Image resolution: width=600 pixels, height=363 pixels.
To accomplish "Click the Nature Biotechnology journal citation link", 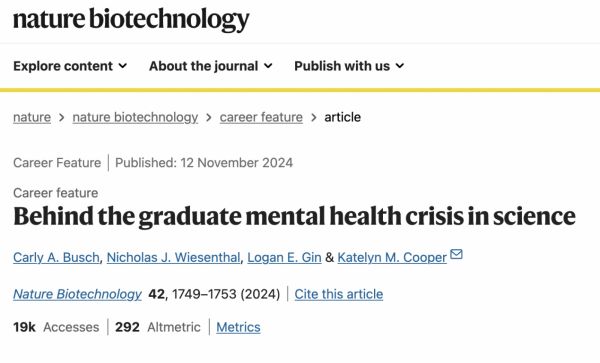I will click(x=77, y=294).
